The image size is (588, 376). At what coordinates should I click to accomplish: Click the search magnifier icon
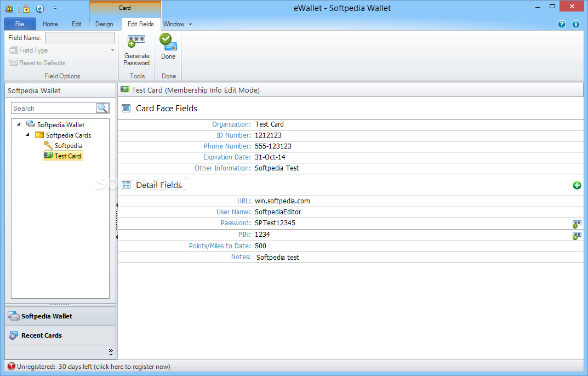tap(102, 108)
